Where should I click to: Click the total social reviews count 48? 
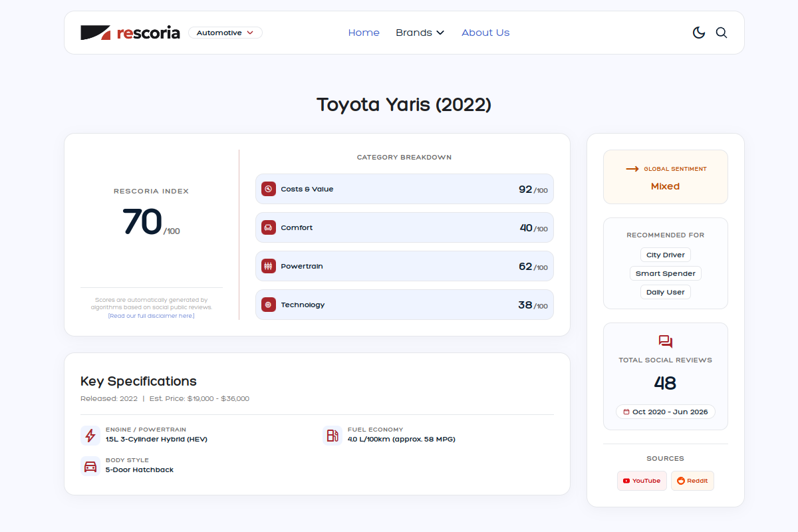pyautogui.click(x=666, y=383)
